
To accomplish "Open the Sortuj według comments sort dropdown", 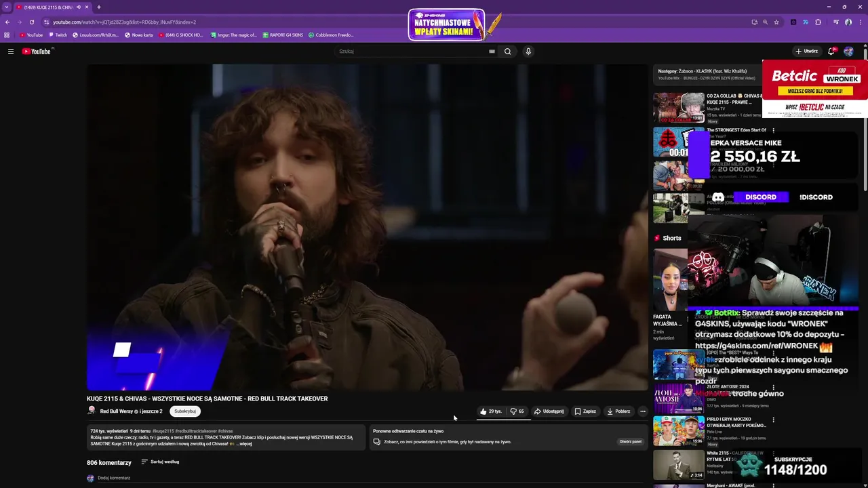I will [160, 462].
